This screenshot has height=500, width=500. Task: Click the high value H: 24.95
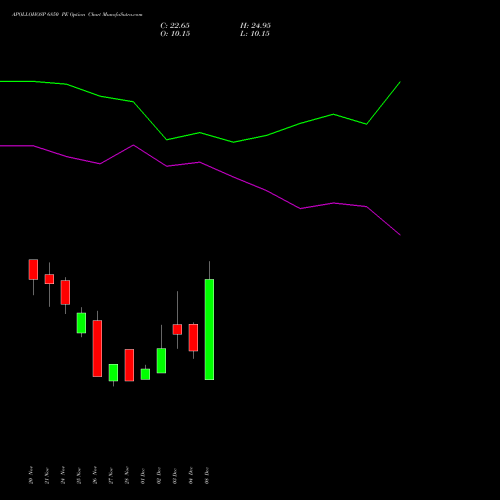[x=255, y=26]
